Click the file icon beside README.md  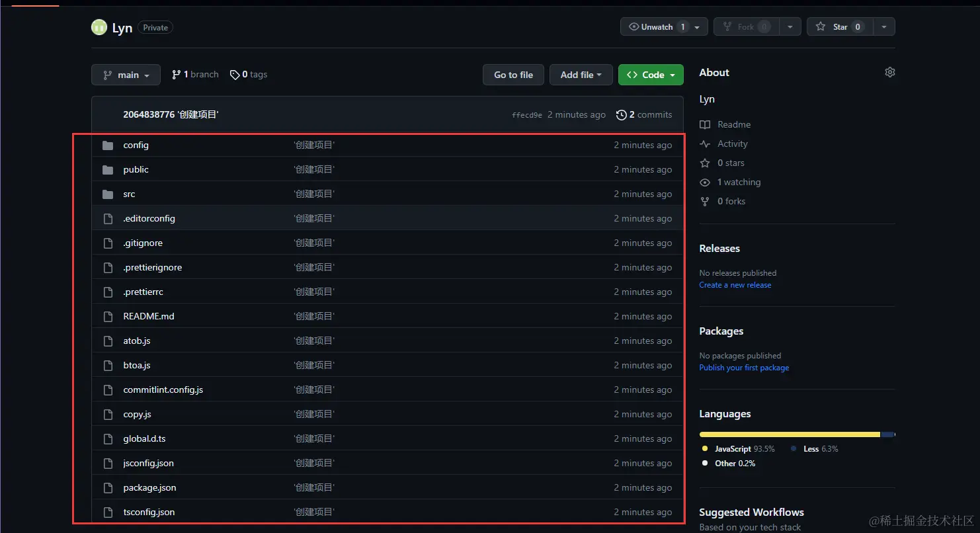click(108, 317)
